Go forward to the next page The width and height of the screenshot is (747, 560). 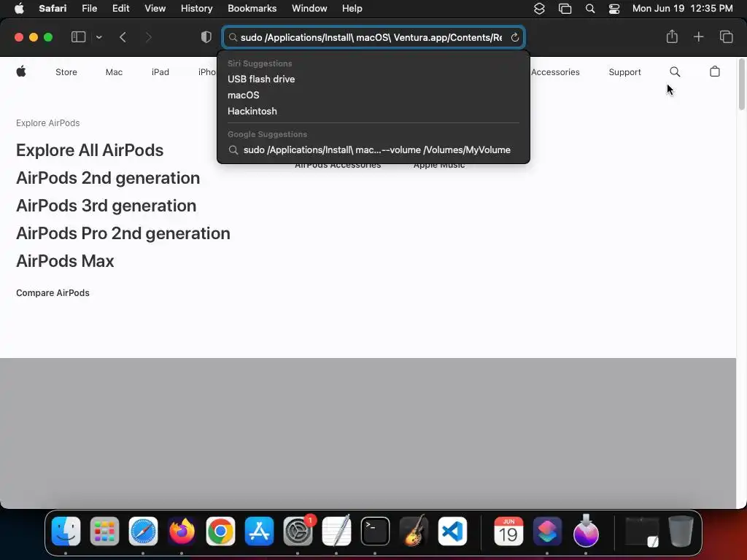click(x=148, y=37)
